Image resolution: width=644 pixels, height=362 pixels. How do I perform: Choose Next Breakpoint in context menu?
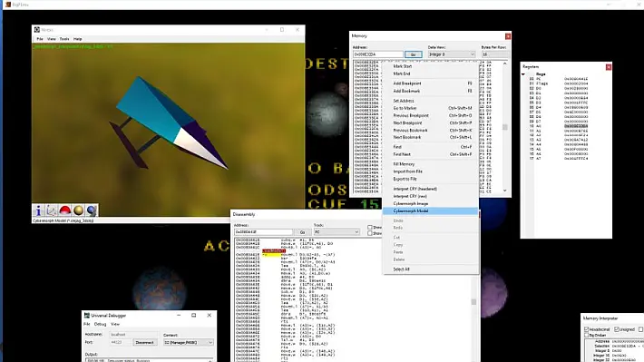click(430, 122)
